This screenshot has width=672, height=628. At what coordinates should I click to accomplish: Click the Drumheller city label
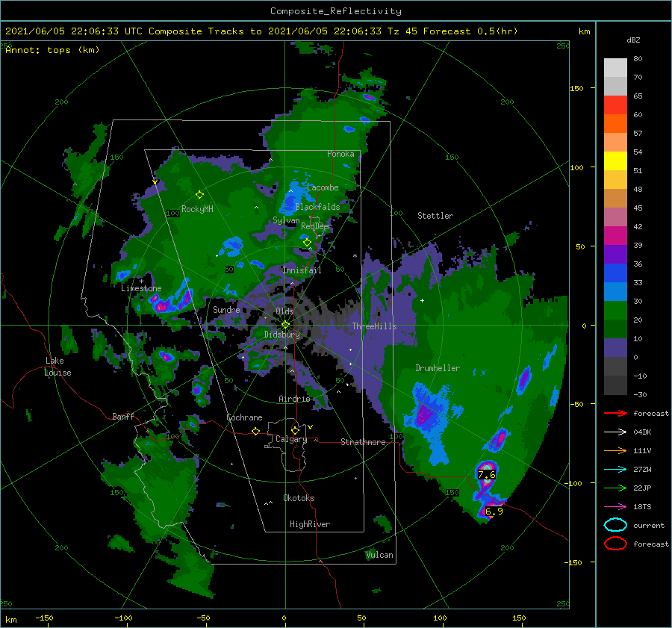[x=438, y=368]
